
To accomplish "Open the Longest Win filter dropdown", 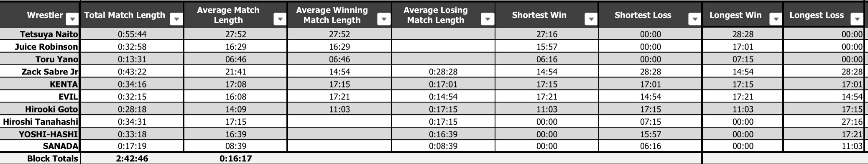I will (776, 19).
